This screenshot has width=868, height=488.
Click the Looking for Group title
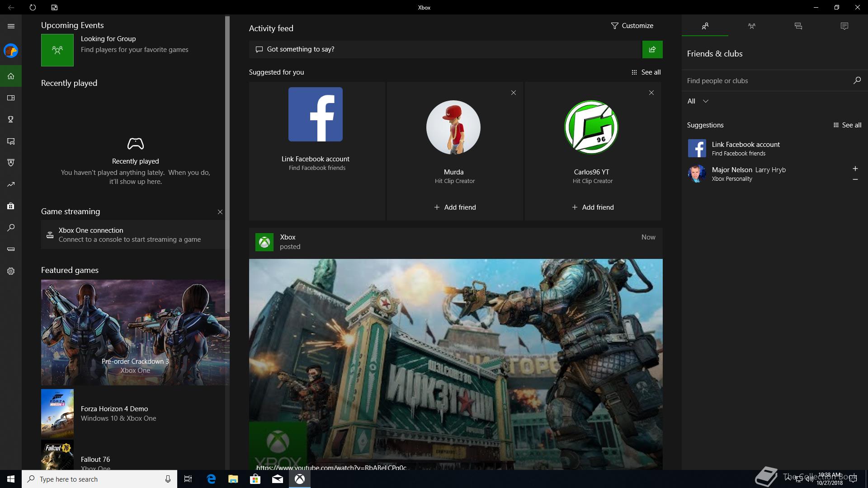(x=108, y=39)
